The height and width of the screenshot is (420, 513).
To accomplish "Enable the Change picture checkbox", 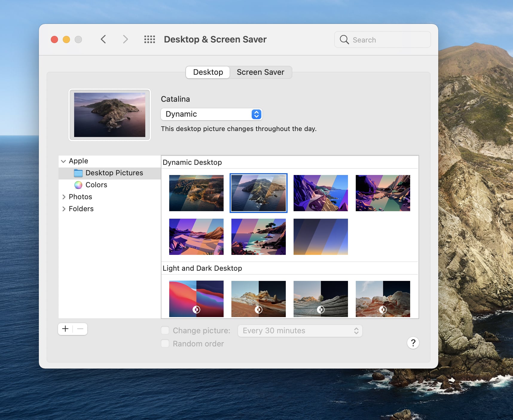I will pos(165,330).
